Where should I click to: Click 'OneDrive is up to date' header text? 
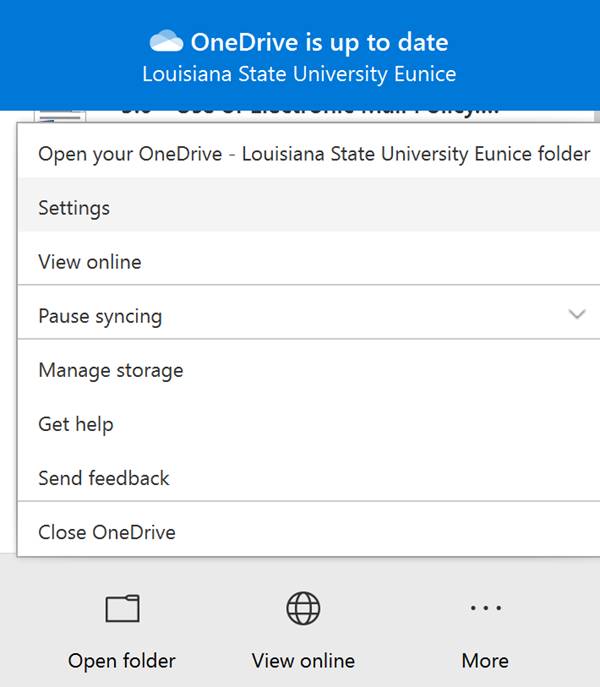[x=320, y=43]
